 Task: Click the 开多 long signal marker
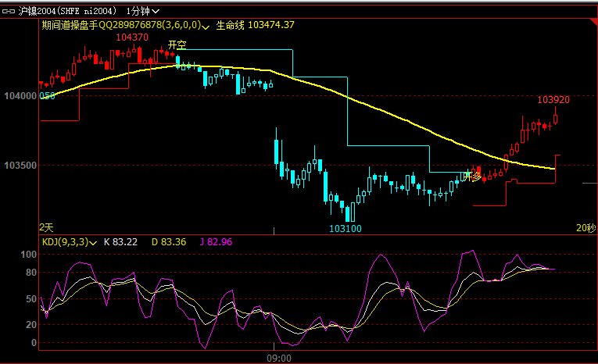click(471, 177)
